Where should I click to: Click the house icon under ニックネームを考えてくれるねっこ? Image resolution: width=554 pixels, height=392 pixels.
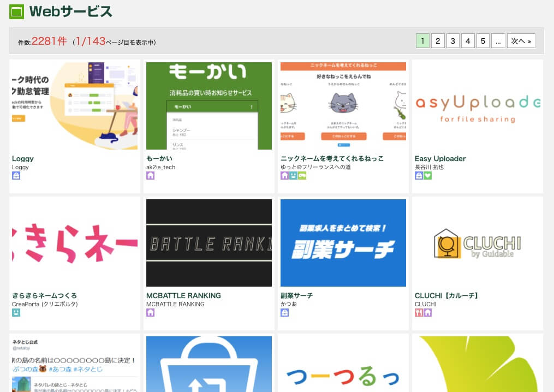coord(284,176)
